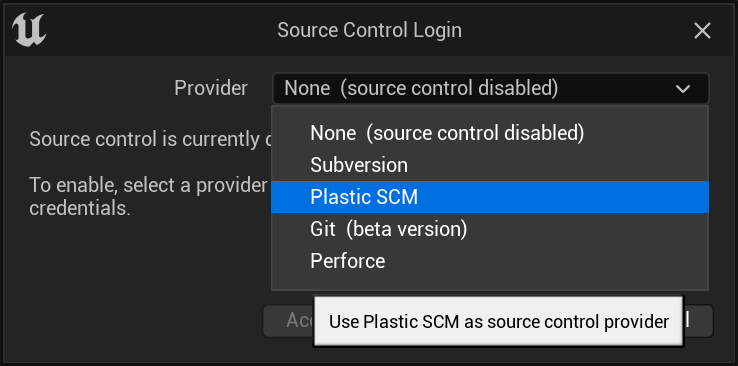Image resolution: width=738 pixels, height=366 pixels.
Task: Click the Use Plastic SCM tooltip
Action: [x=498, y=322]
